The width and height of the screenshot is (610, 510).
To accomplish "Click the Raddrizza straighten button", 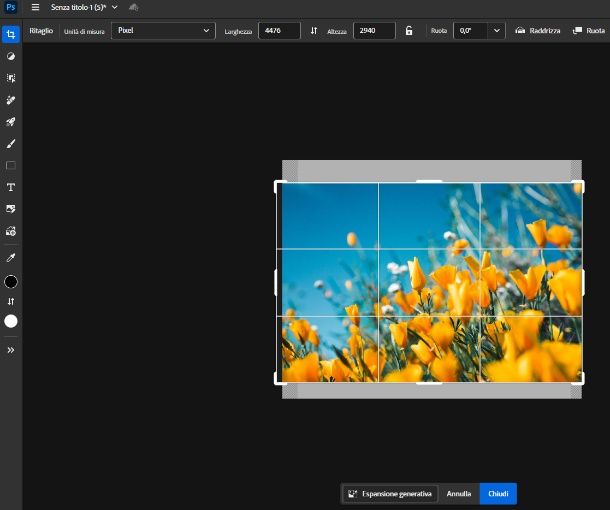I will pos(538,30).
